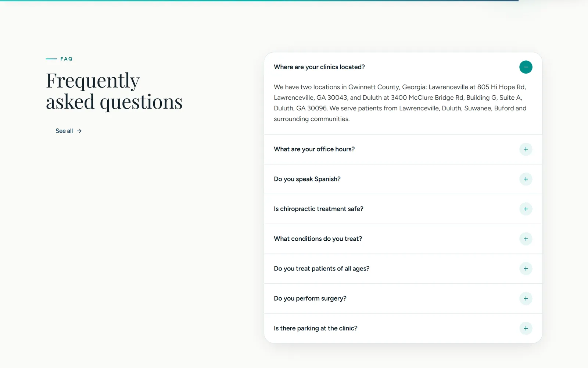Open the See all FAQ link
The height and width of the screenshot is (368, 588).
(x=69, y=131)
